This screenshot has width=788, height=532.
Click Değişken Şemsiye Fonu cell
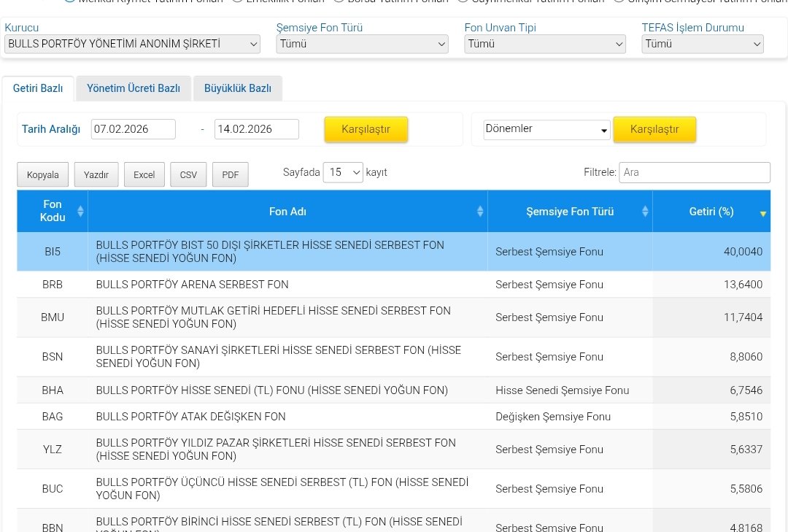click(553, 417)
